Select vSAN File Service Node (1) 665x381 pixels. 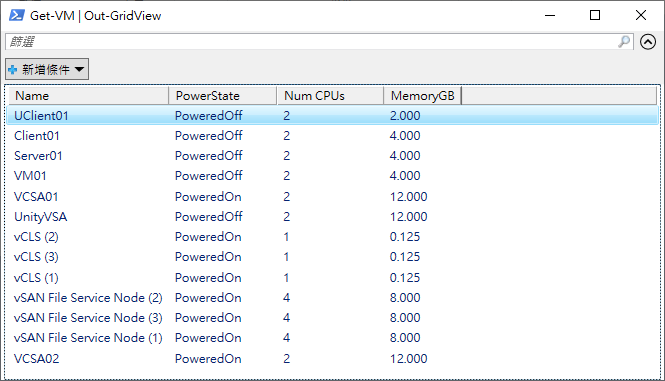click(x=333, y=338)
